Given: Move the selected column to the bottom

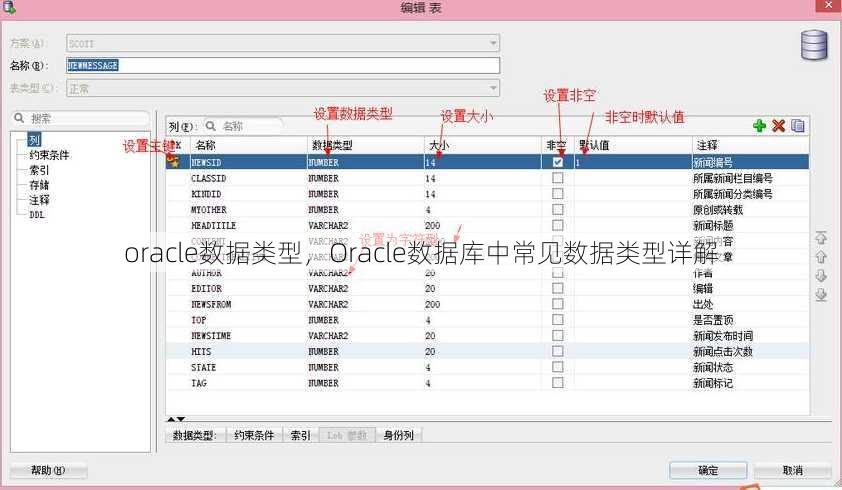Looking at the screenshot, I should (821, 295).
